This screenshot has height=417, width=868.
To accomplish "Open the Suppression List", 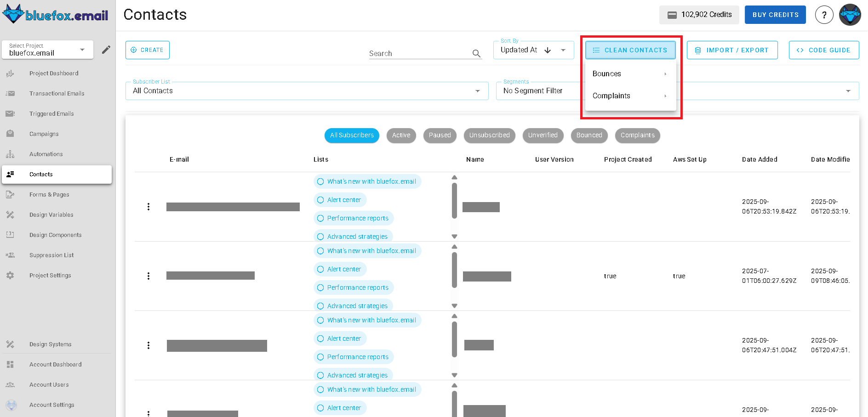I will pos(51,255).
